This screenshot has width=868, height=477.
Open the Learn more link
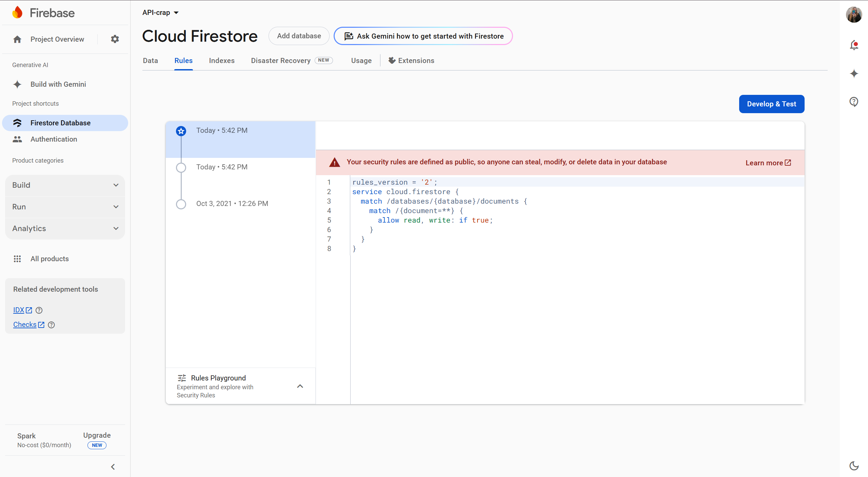click(768, 163)
